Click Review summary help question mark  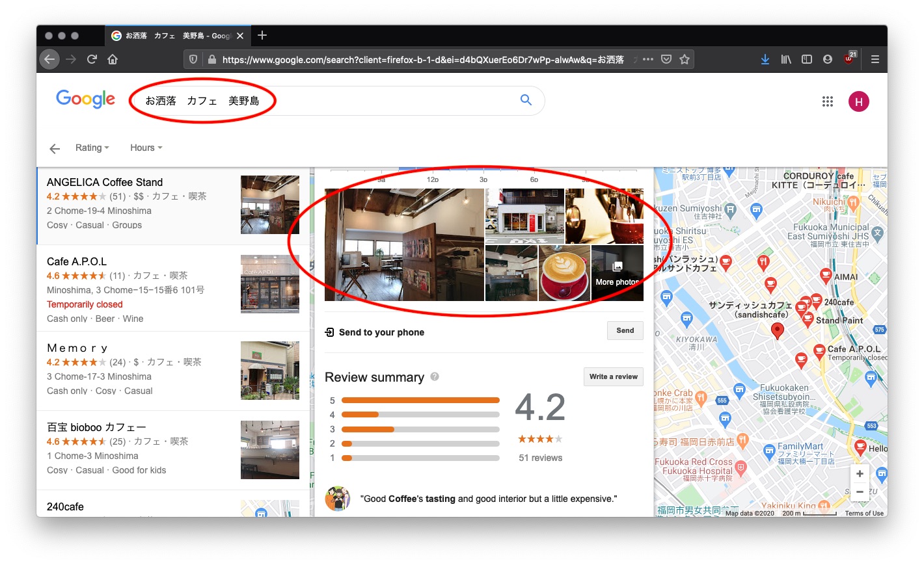click(x=435, y=376)
